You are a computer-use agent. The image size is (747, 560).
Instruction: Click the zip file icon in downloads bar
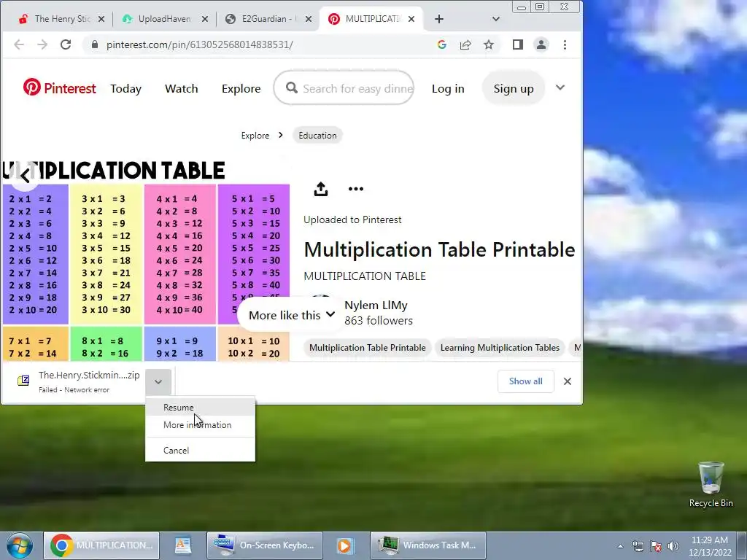(23, 381)
